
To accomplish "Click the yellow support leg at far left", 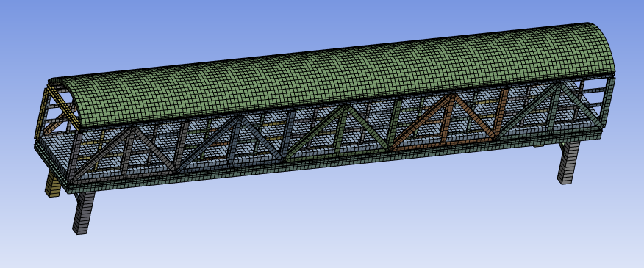I will (x=52, y=184).
